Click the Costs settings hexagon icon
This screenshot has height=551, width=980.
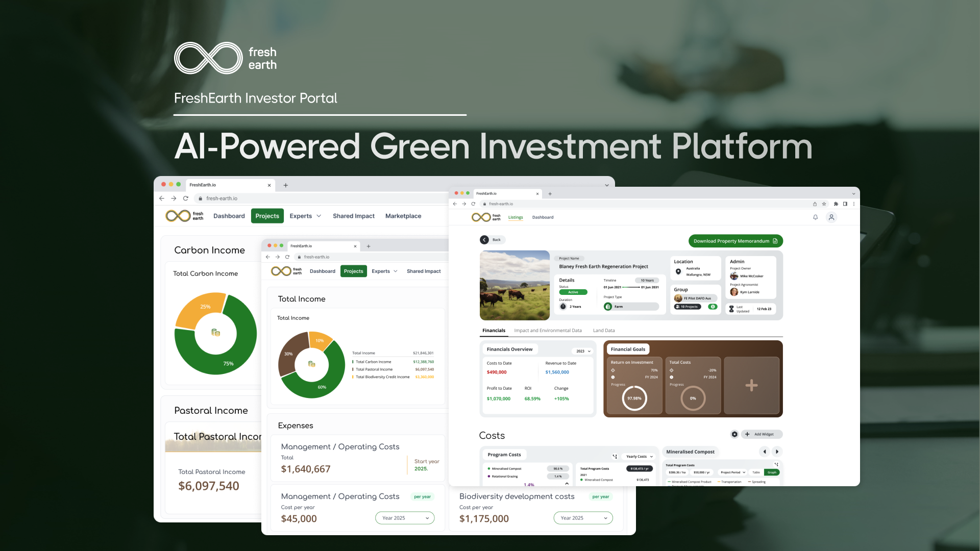[x=734, y=434]
